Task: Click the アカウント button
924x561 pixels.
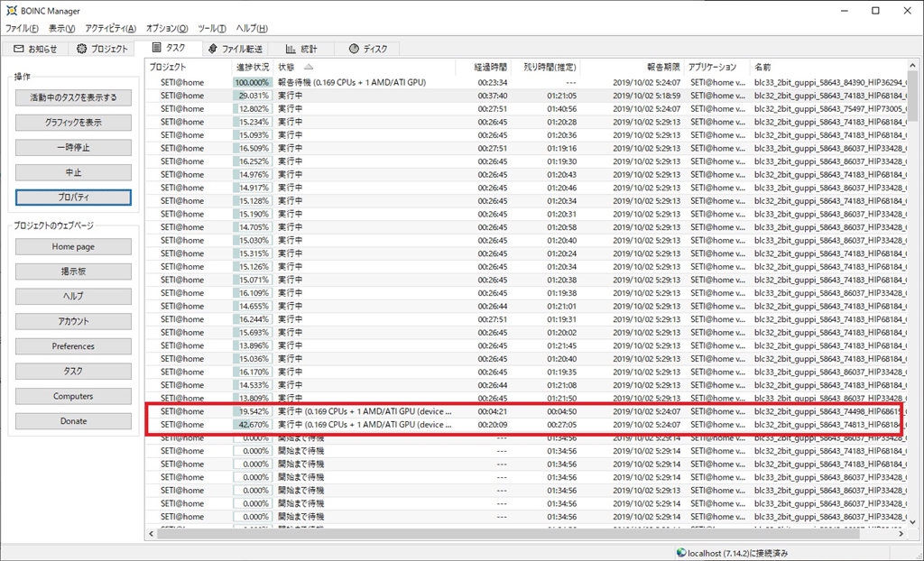Action: tap(73, 322)
